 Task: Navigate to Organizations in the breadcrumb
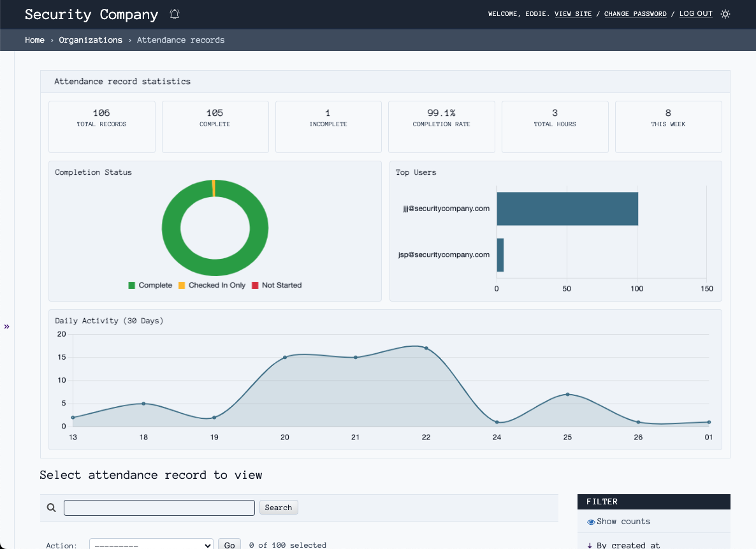coord(91,40)
